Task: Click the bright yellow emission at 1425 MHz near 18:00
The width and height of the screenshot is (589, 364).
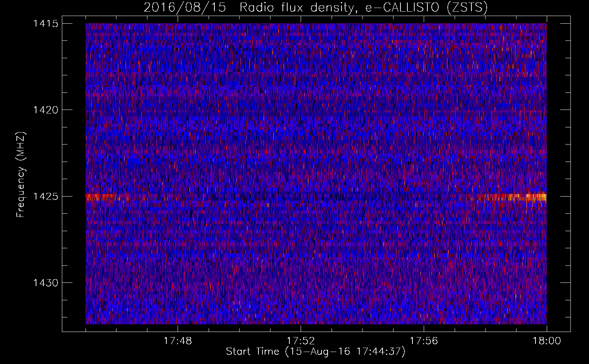Action: point(536,197)
